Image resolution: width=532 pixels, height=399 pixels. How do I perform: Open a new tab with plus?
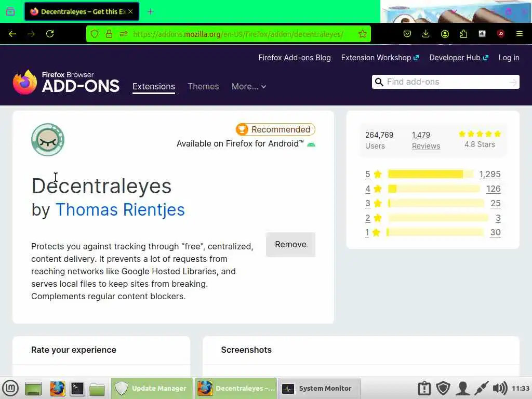point(151,12)
